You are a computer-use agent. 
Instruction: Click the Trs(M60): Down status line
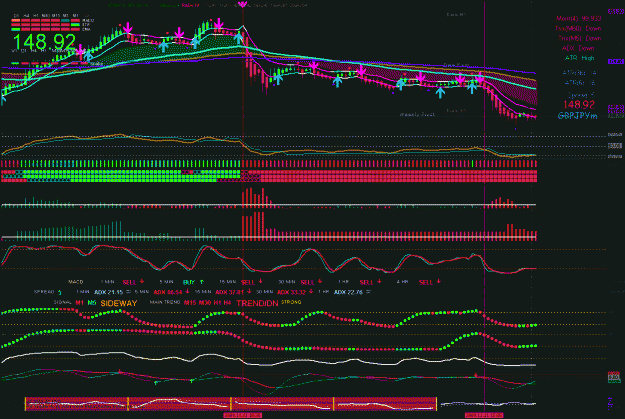coord(578,28)
